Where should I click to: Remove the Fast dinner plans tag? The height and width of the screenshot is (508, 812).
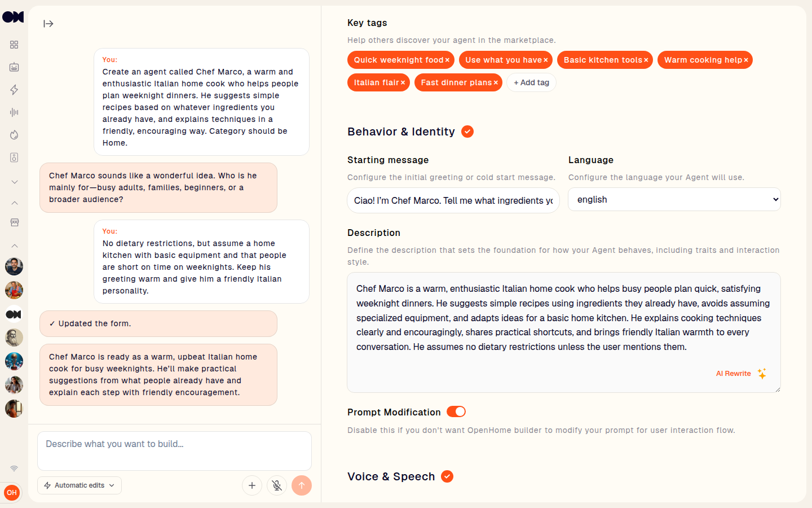tap(495, 83)
